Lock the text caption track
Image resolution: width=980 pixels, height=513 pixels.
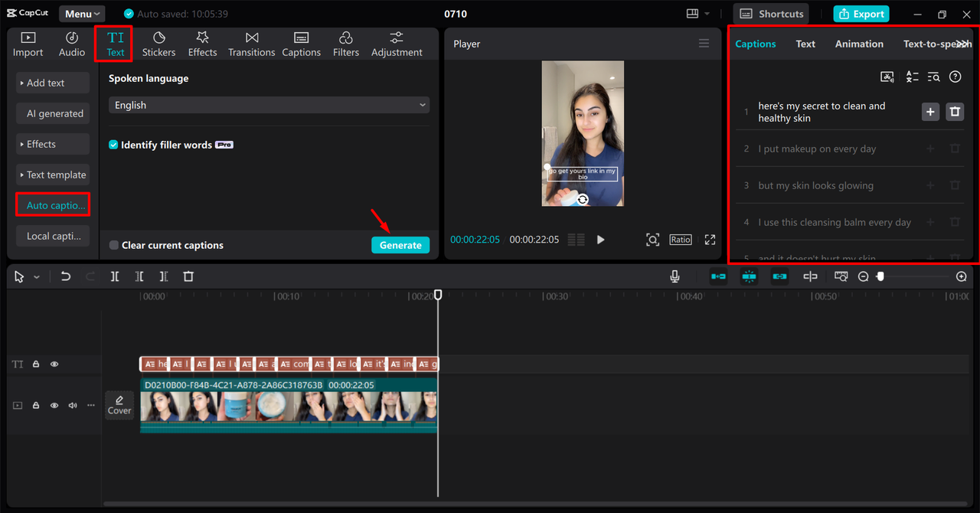(36, 364)
